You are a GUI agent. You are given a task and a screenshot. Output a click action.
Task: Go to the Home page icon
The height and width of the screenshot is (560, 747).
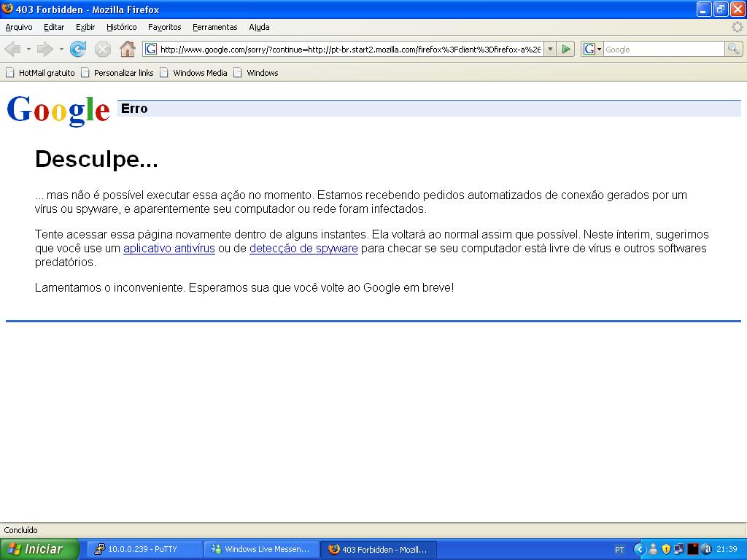click(127, 49)
